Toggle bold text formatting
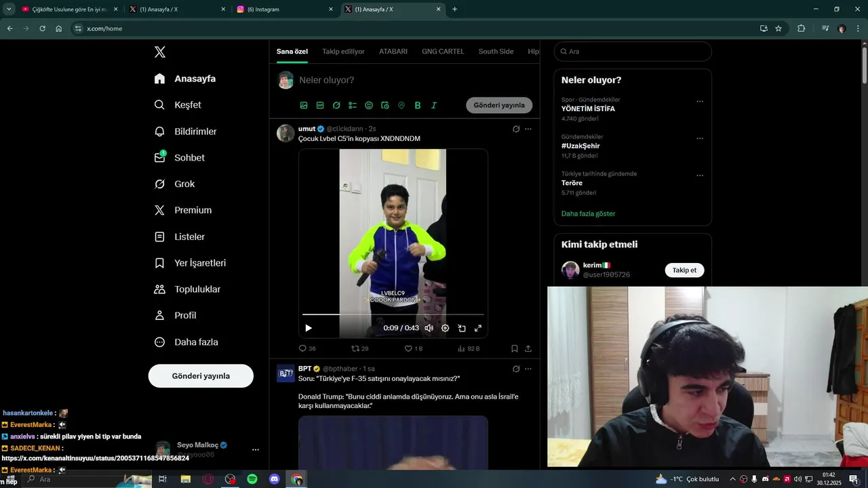The image size is (868, 488). pyautogui.click(x=418, y=106)
